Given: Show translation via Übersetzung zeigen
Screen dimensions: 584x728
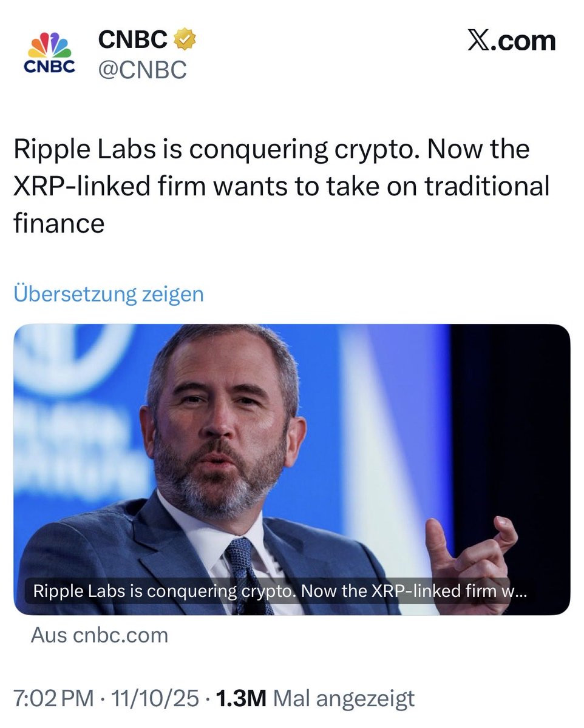Looking at the screenshot, I should click(109, 294).
